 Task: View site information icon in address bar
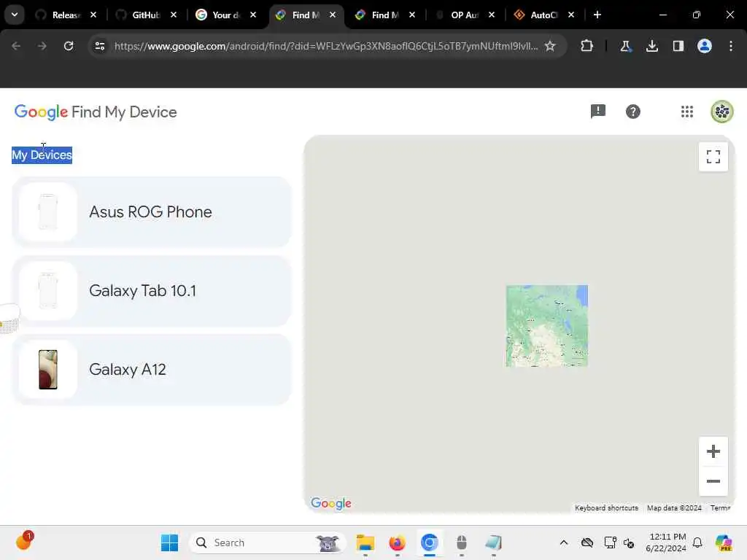coord(99,46)
